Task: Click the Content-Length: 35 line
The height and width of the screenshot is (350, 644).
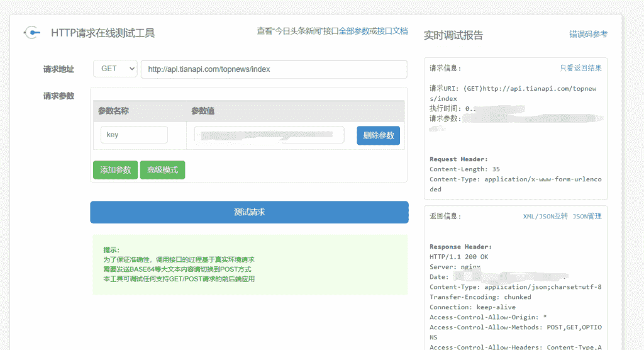Action: [x=465, y=169]
